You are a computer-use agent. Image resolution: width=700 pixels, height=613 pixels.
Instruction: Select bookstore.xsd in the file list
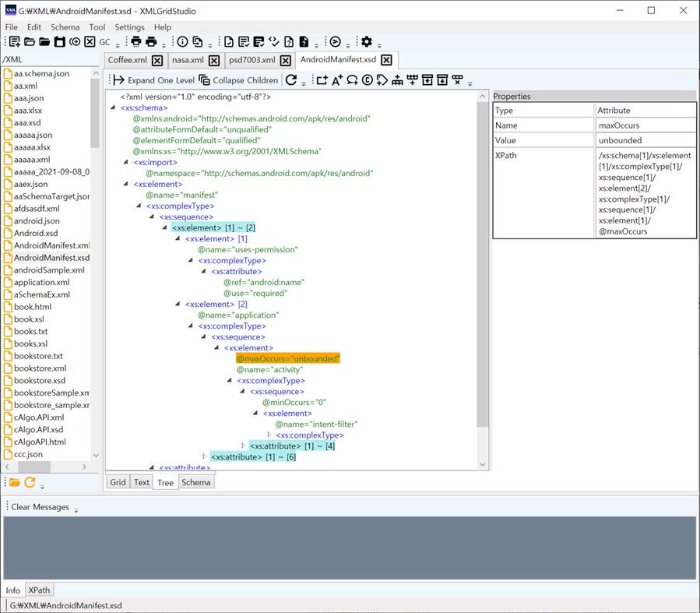39,380
